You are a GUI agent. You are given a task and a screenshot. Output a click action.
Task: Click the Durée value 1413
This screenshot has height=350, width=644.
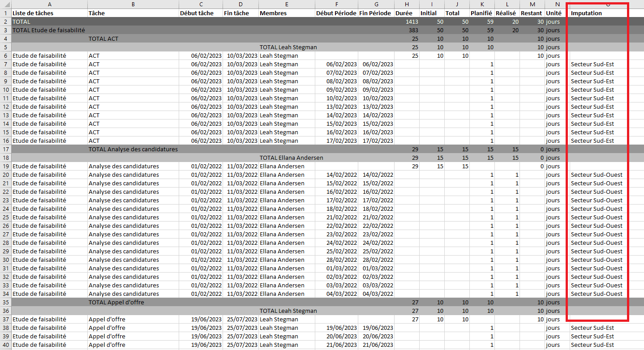tap(407, 21)
